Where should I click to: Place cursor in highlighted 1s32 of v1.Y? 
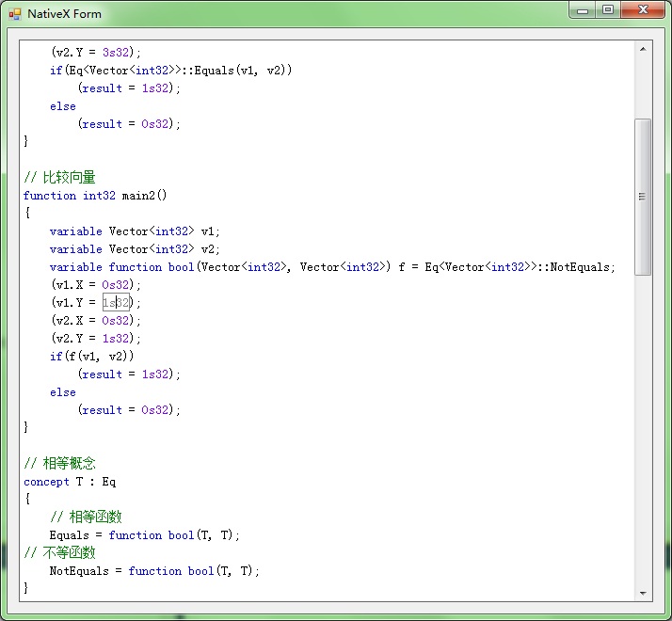tap(116, 303)
